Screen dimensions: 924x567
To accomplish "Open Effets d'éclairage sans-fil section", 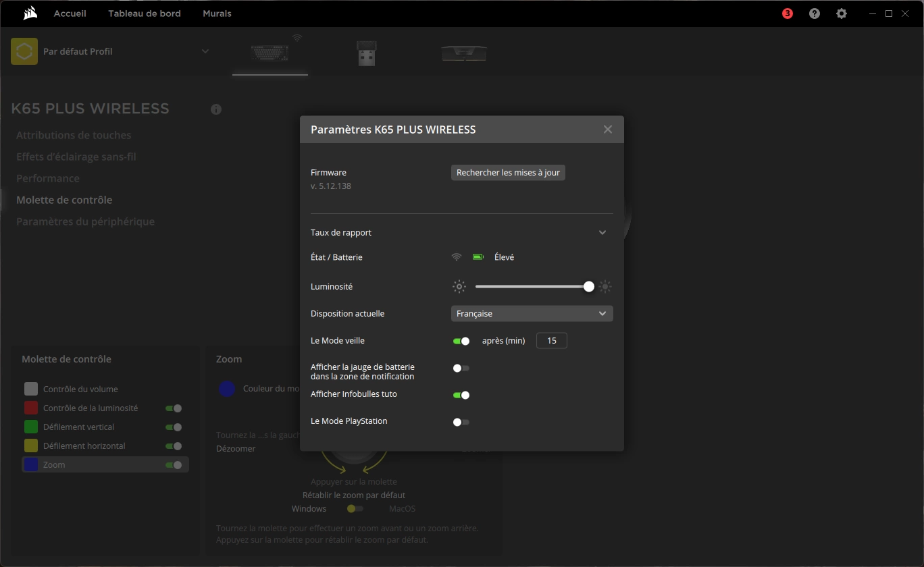I will coord(76,157).
